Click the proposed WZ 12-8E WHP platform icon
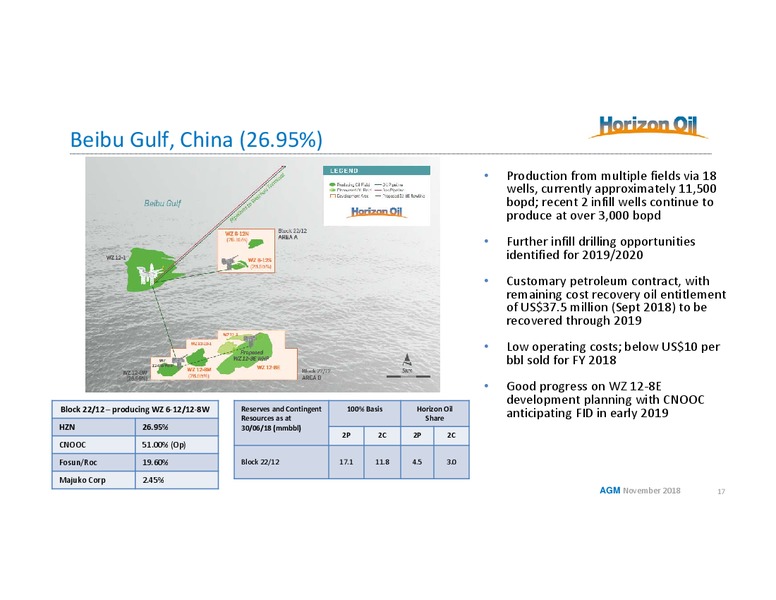 coord(250,340)
